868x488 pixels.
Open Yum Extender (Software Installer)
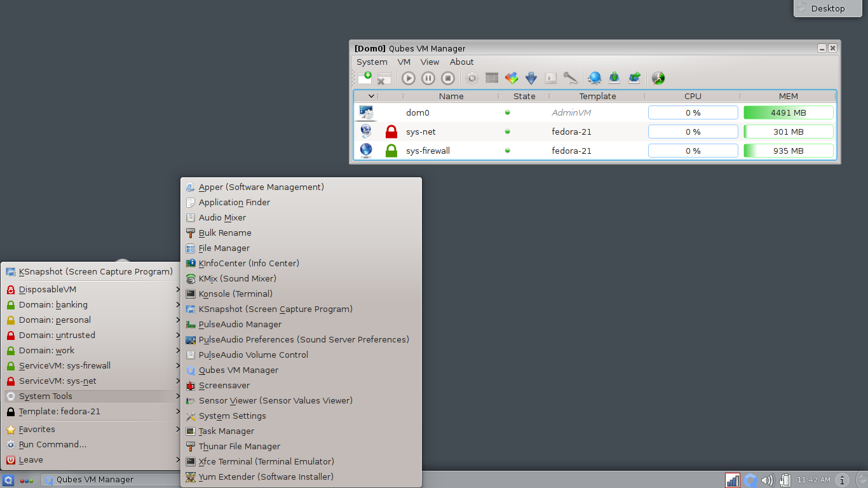tap(301, 477)
